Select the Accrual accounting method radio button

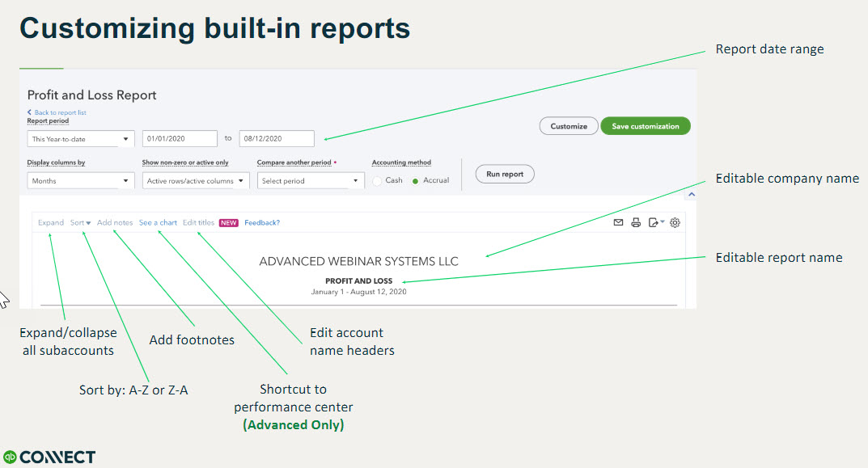tap(414, 180)
